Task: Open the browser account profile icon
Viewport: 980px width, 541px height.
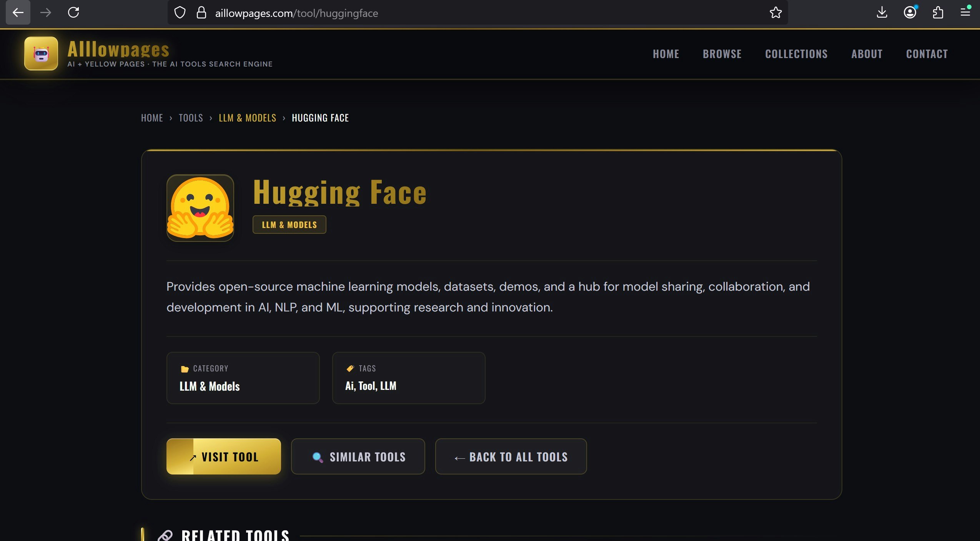Action: coord(910,13)
